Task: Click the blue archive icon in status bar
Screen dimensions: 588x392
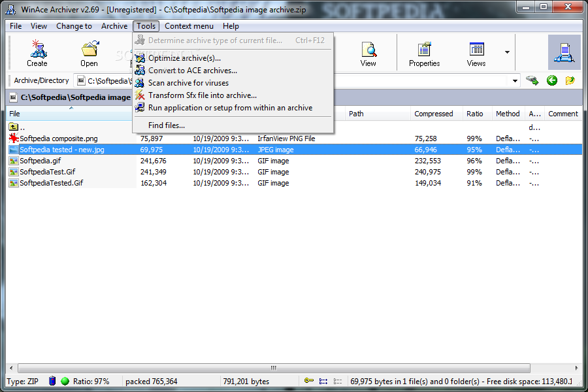Action: [52, 381]
